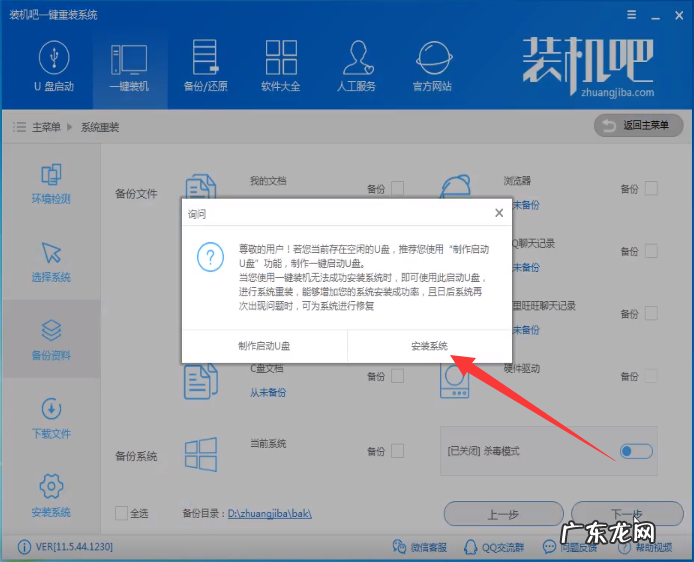
Task: Check 备份 for 旺旺聊天记录
Action: (x=651, y=313)
